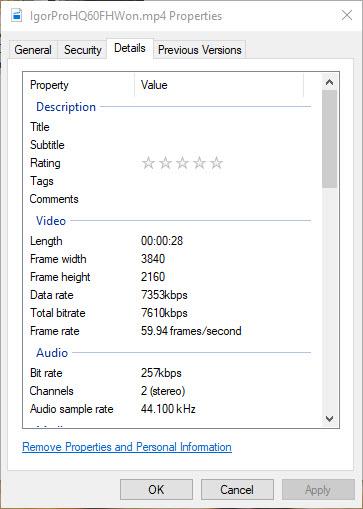Click the Cancel button

[x=237, y=490]
